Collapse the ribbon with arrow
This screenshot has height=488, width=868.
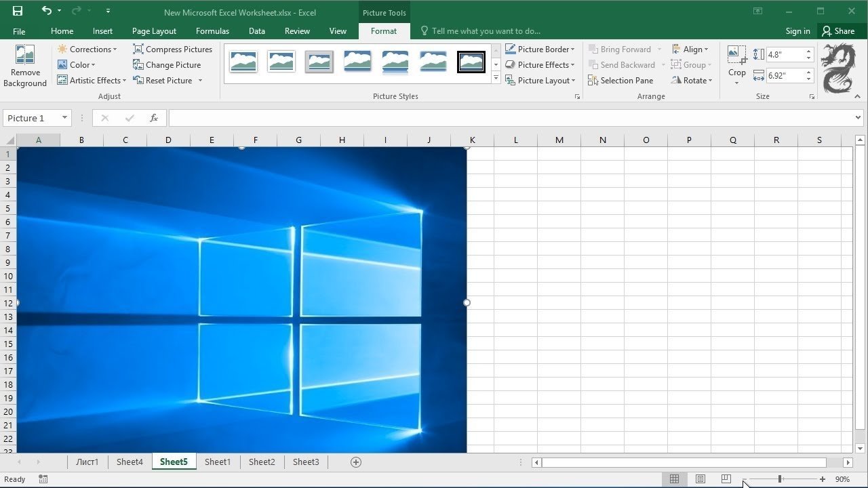(x=857, y=97)
